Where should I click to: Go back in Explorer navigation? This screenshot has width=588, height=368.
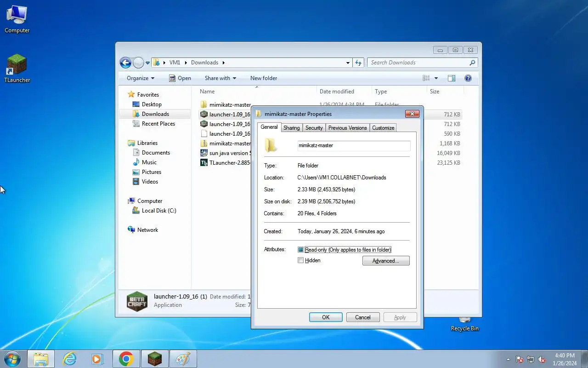pyautogui.click(x=125, y=63)
